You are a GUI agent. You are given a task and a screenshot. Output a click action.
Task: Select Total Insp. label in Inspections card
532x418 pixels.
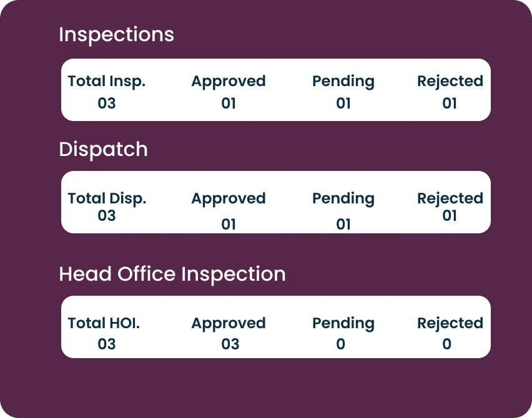tap(106, 81)
